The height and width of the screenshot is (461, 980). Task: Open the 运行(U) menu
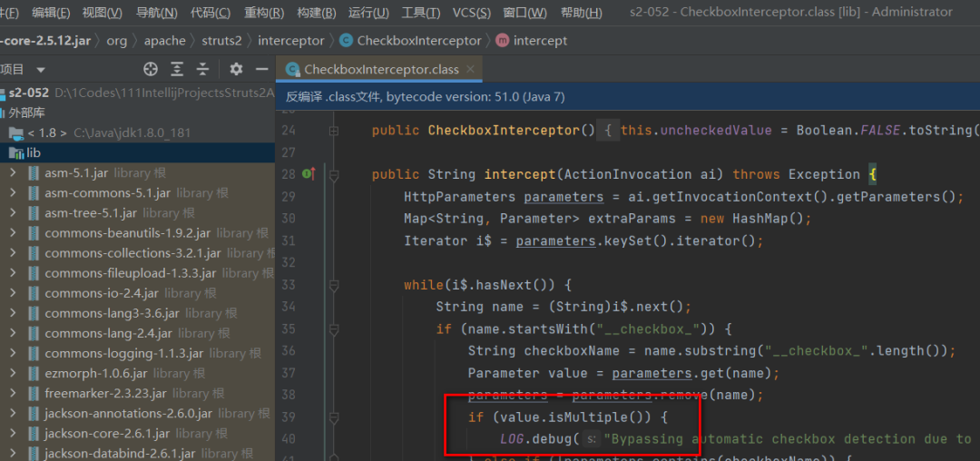pyautogui.click(x=368, y=13)
